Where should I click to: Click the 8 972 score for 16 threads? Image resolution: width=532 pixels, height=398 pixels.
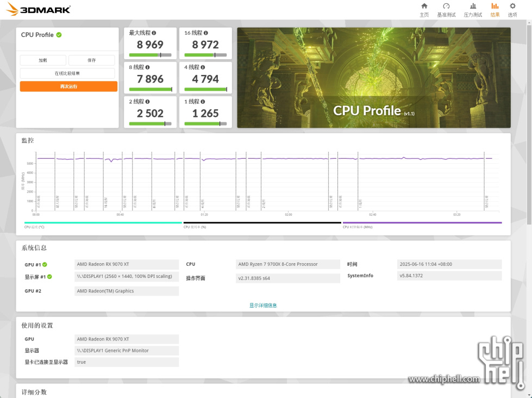205,45
